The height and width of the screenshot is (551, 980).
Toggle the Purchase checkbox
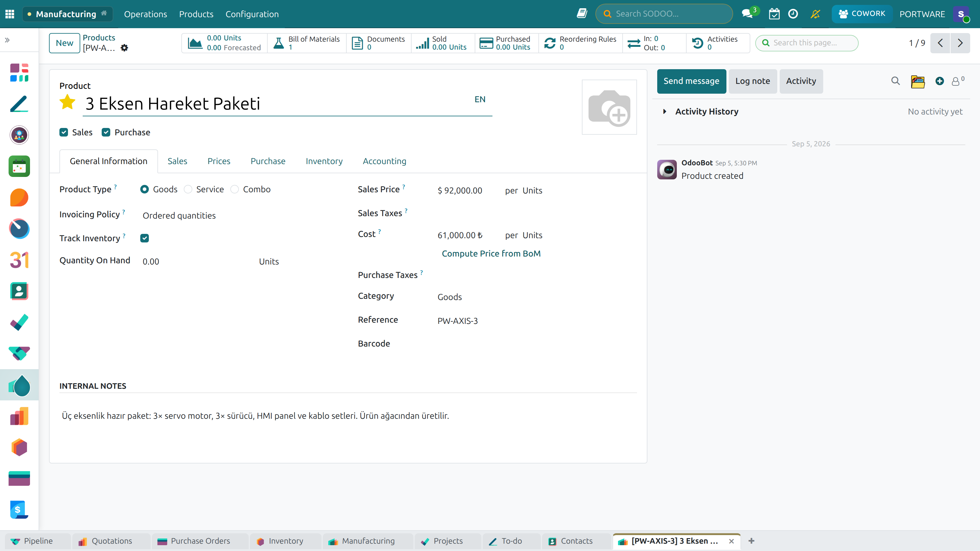point(106,132)
